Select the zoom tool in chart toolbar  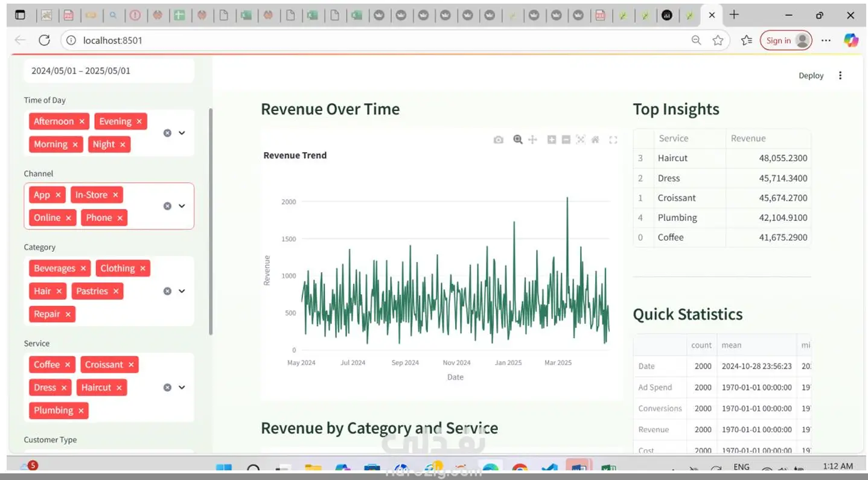pos(517,139)
